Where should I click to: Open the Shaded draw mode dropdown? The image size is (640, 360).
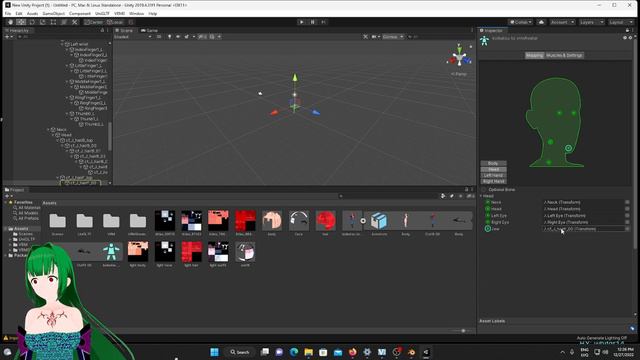133,37
